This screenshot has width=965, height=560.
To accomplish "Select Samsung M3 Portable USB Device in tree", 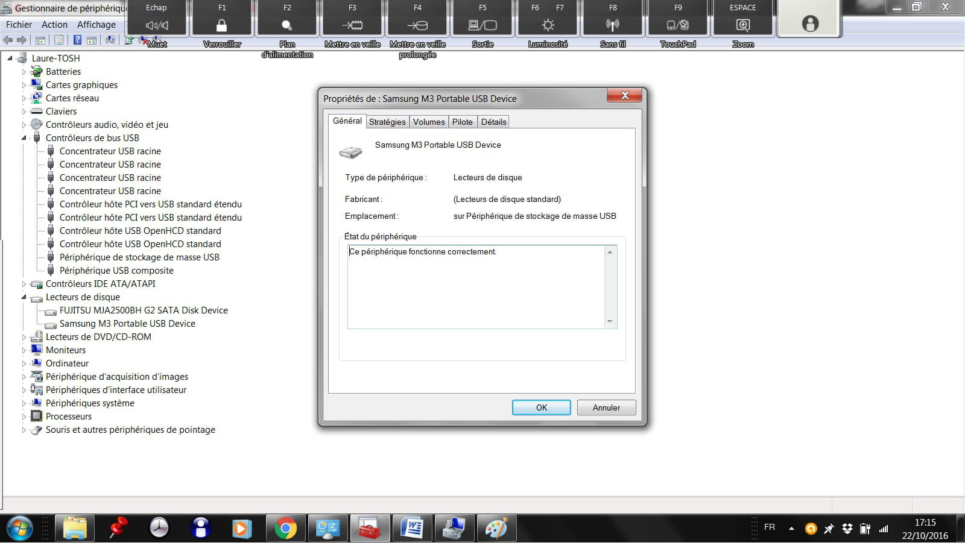I will click(x=127, y=324).
